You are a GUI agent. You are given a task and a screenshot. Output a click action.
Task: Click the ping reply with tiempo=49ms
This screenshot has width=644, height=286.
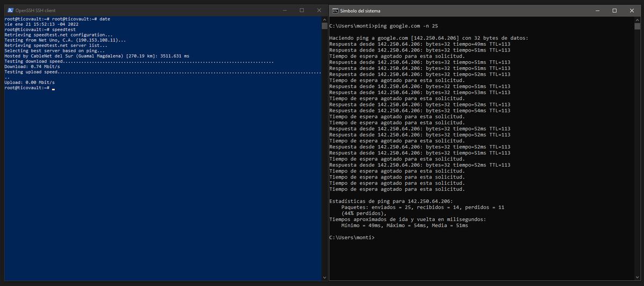click(420, 44)
